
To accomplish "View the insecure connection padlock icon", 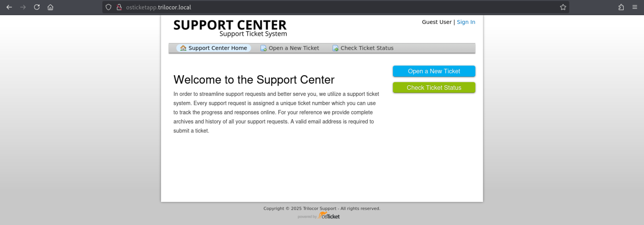I will tap(119, 7).
